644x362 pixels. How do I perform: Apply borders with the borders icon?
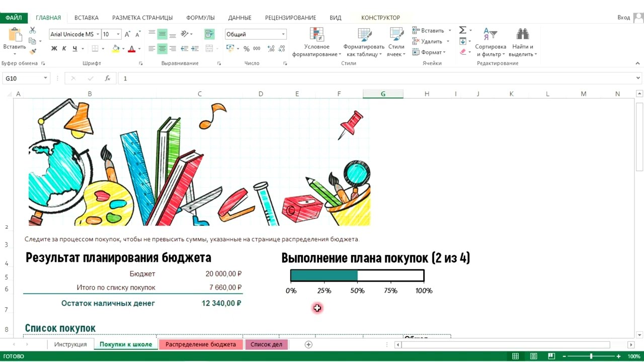point(95,49)
